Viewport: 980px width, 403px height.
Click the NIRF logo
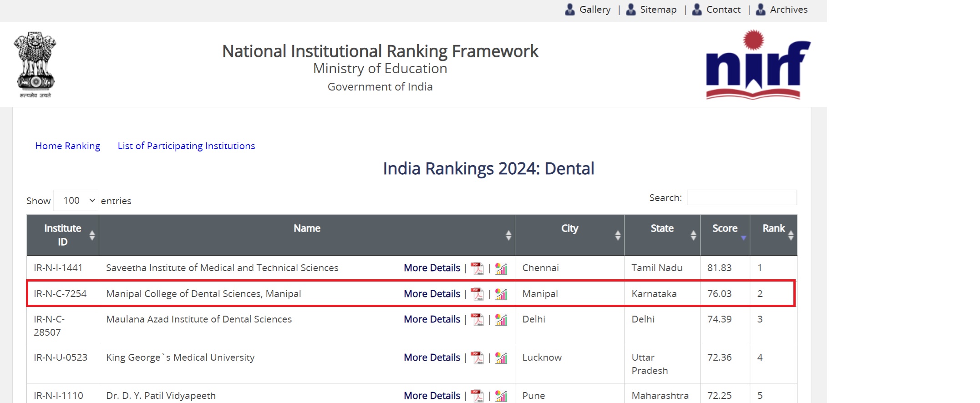click(757, 65)
